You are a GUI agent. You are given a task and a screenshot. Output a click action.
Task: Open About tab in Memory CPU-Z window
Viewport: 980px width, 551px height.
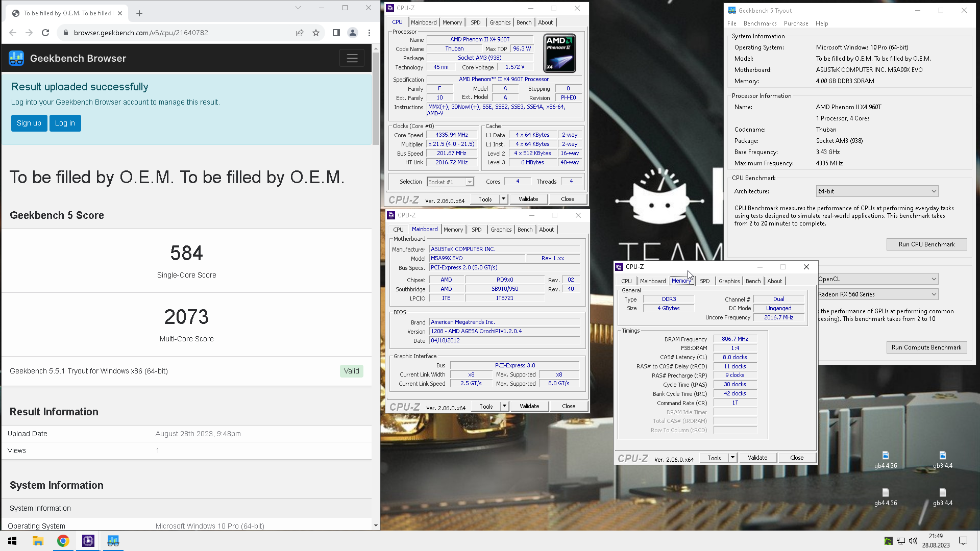(x=774, y=281)
